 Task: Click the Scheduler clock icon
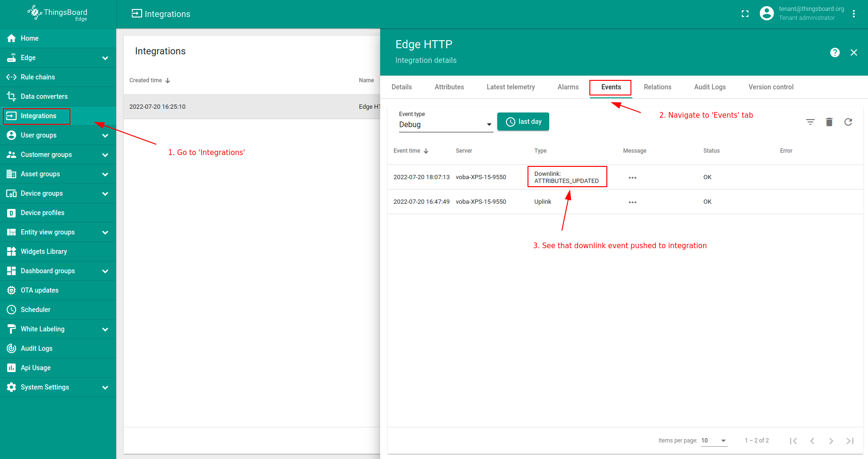coord(11,310)
